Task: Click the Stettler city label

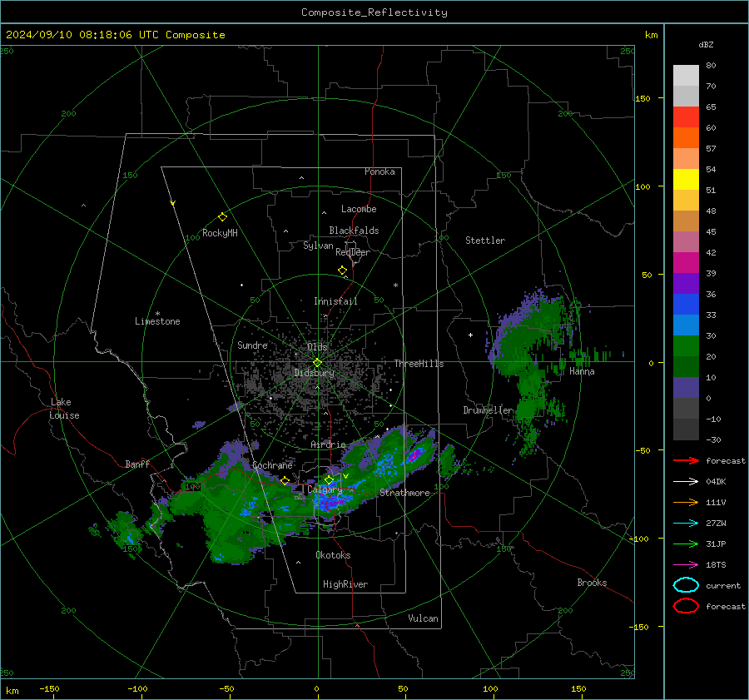Action: click(x=485, y=241)
